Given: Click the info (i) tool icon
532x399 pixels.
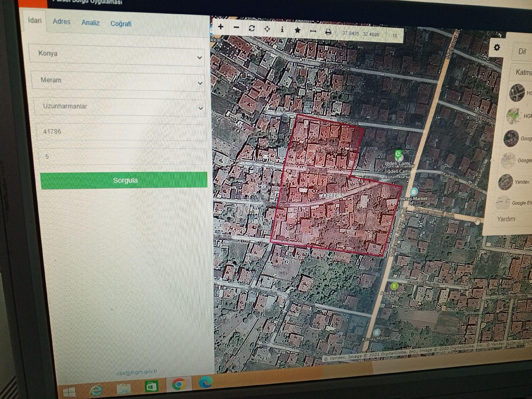Looking at the screenshot, I should [282, 29].
